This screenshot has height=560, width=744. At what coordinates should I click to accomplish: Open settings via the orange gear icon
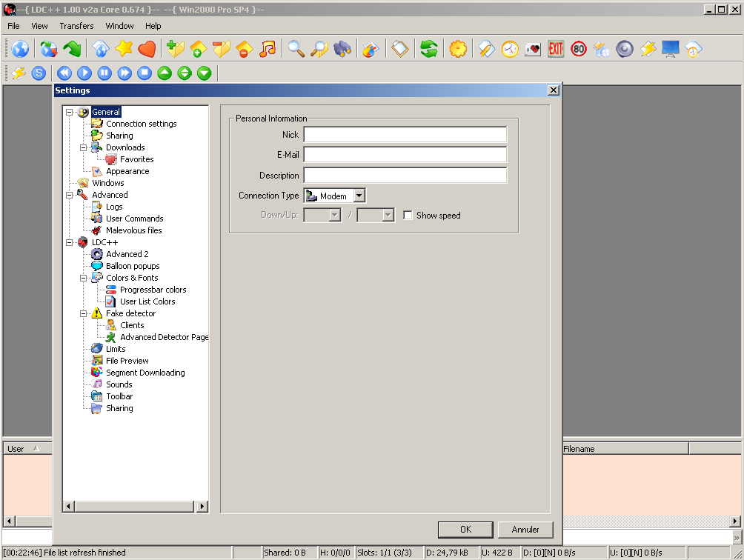(458, 49)
